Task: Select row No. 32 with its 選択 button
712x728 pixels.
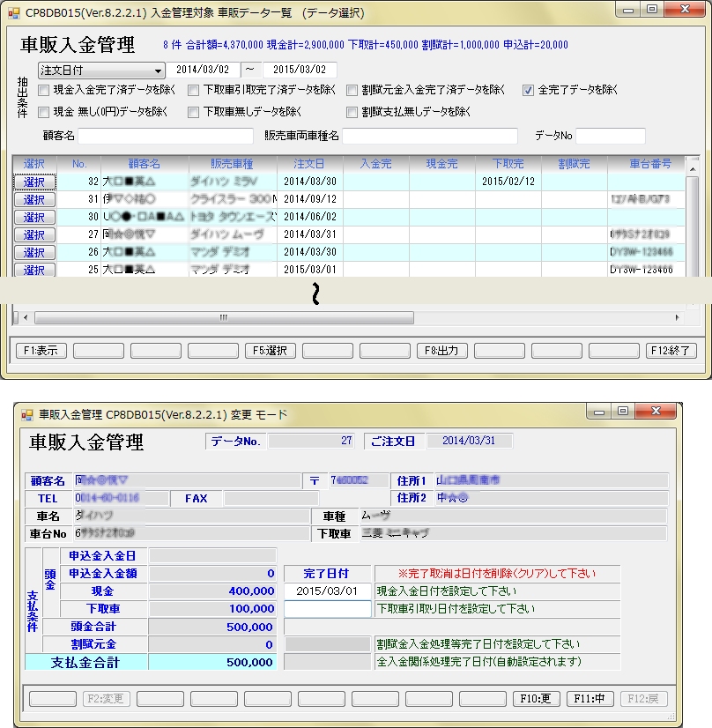Action: coord(34,182)
